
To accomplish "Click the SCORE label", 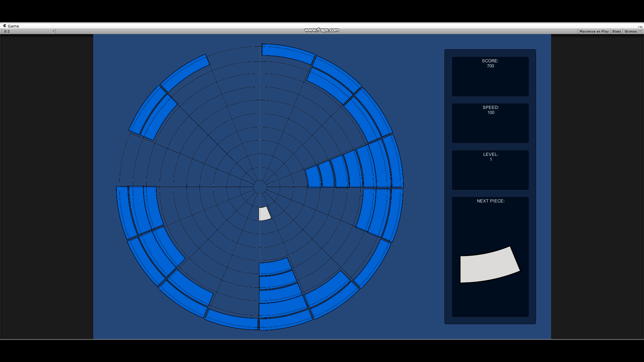I will (x=490, y=61).
